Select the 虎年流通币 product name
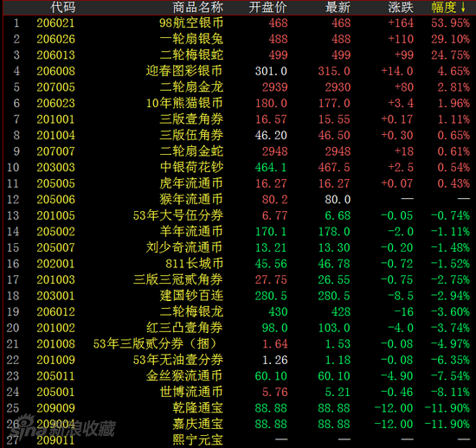The width and height of the screenshot is (476, 448). coord(191,183)
